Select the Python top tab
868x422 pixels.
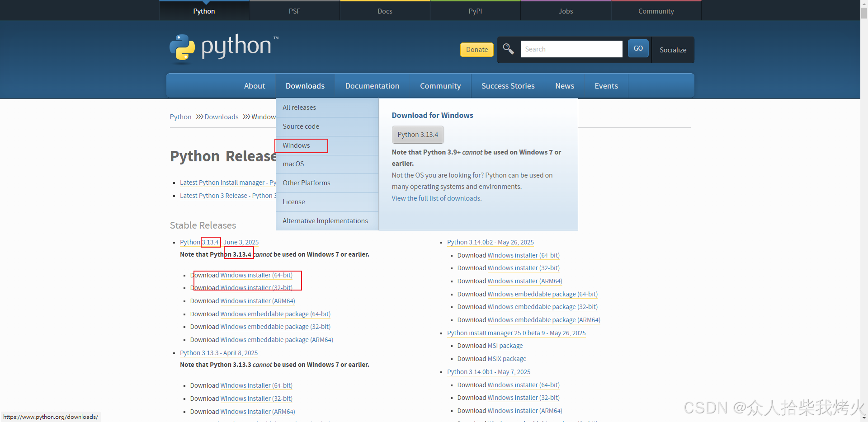pos(204,11)
